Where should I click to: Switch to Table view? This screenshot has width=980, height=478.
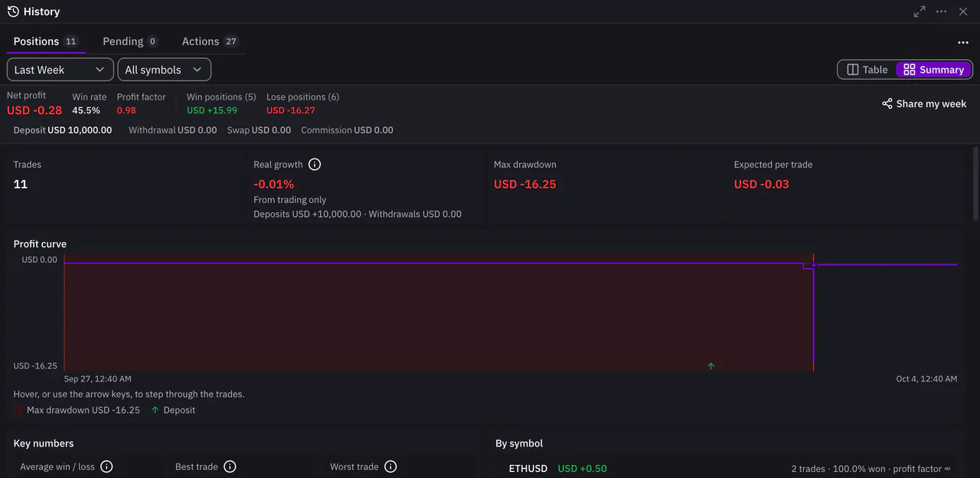[867, 70]
